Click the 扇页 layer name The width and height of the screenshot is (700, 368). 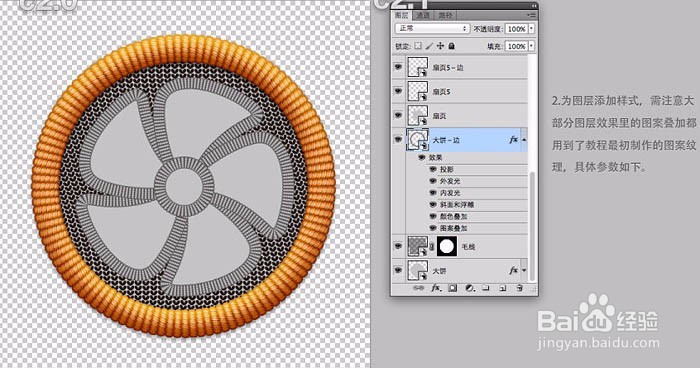coord(439,116)
